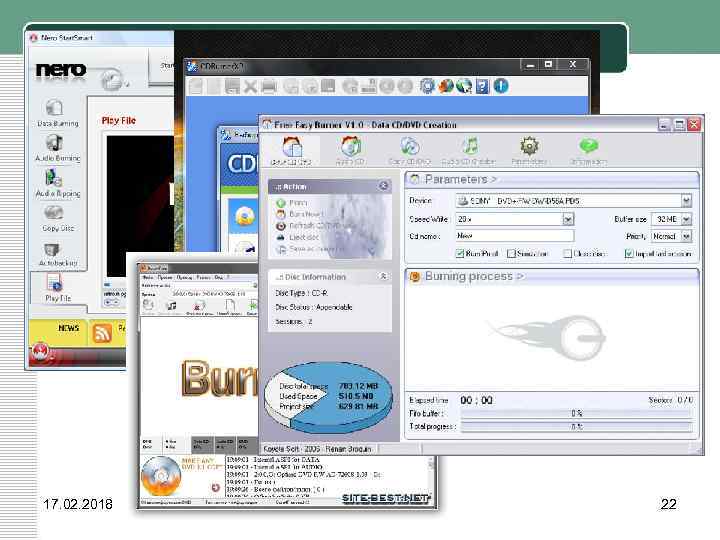The height and width of the screenshot is (540, 720).
Task: Toggle the Close disc checkbox
Action: click(x=568, y=253)
